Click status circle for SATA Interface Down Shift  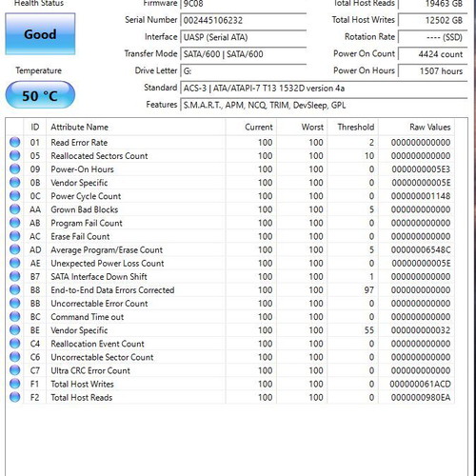[x=14, y=276]
